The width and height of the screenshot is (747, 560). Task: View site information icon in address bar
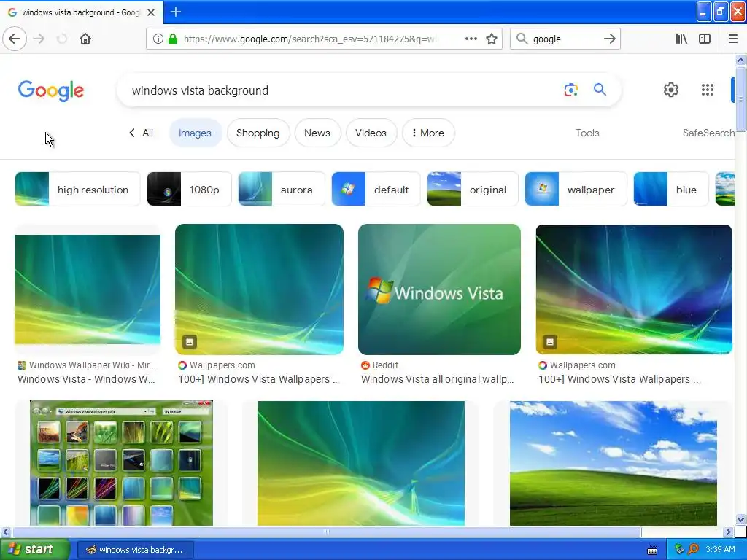click(x=158, y=39)
